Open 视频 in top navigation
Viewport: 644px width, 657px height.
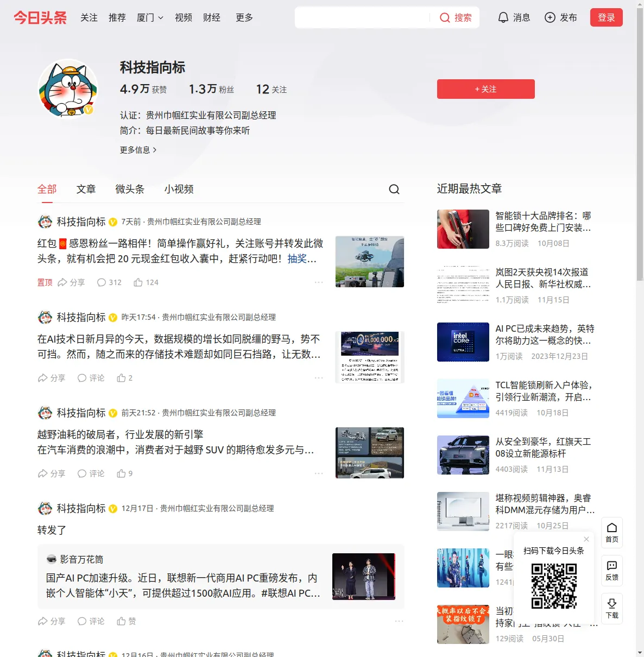tap(184, 18)
